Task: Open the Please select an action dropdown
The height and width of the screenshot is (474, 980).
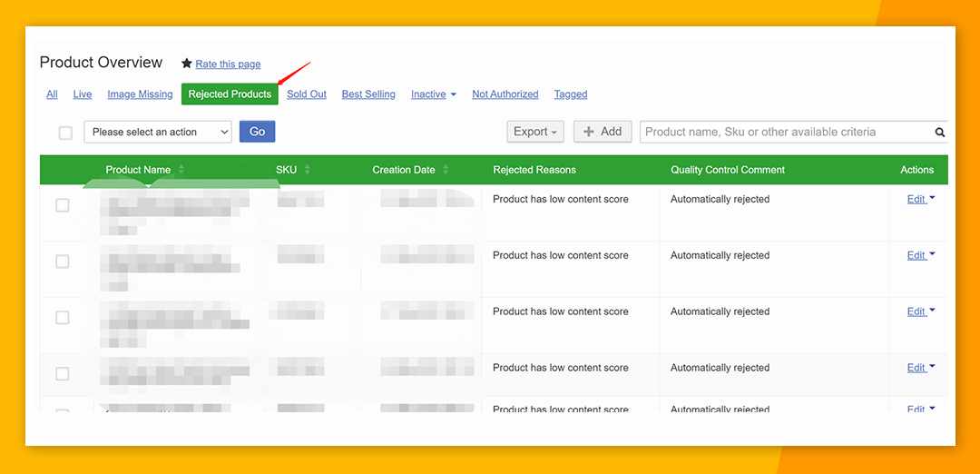Action: [x=158, y=132]
